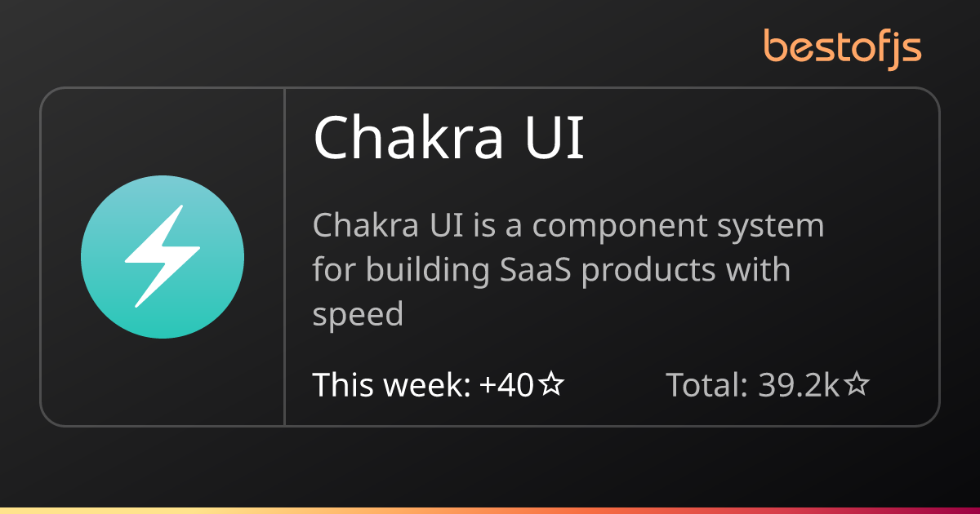Viewport: 980px width, 514px height.
Task: Click the yellow-to-red gradient bar at bottom
Action: 490,511
